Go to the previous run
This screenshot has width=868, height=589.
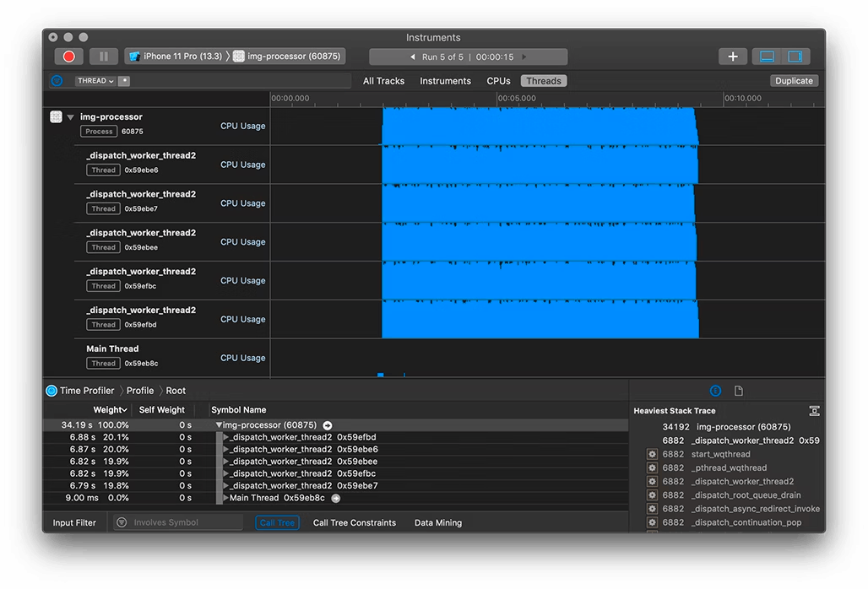(412, 57)
